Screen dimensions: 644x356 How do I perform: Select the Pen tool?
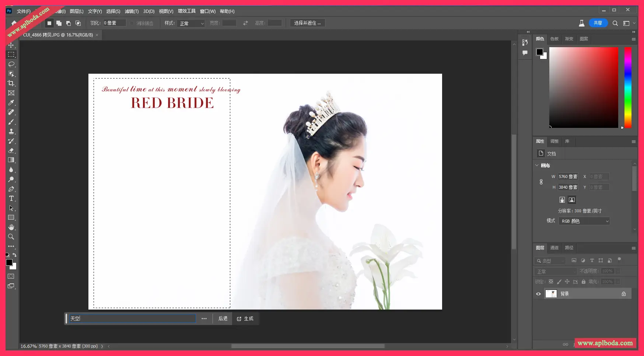click(11, 189)
